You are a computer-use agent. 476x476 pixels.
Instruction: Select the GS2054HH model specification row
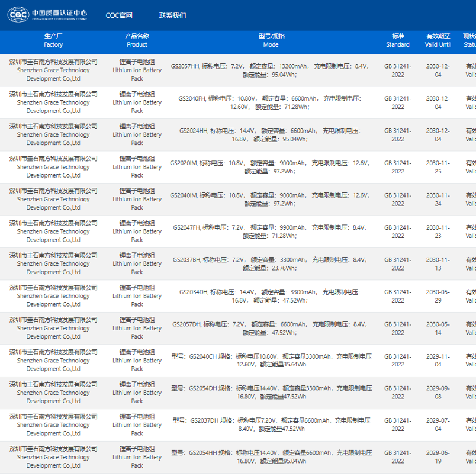271,457
